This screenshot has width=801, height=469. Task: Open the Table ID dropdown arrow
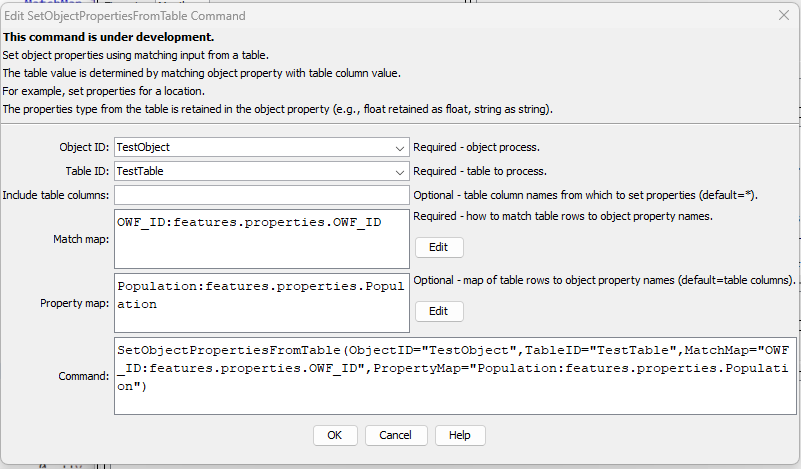point(399,172)
